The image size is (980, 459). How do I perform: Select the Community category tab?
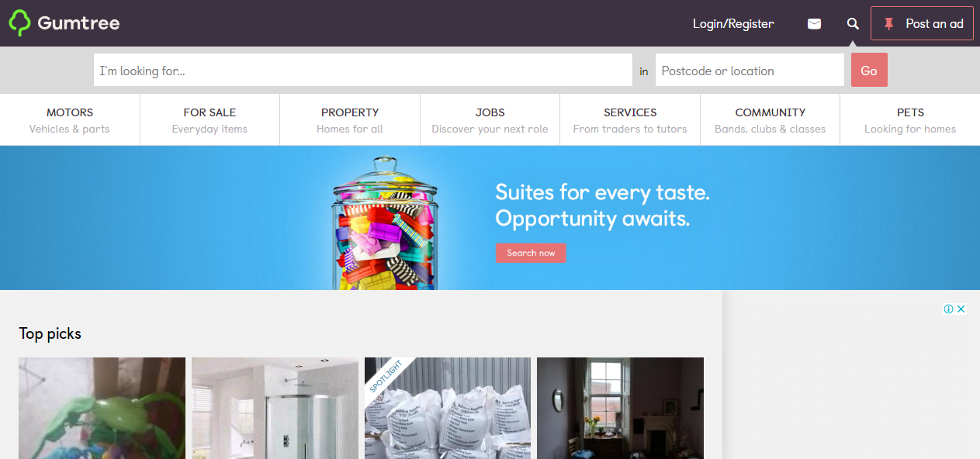(x=770, y=120)
